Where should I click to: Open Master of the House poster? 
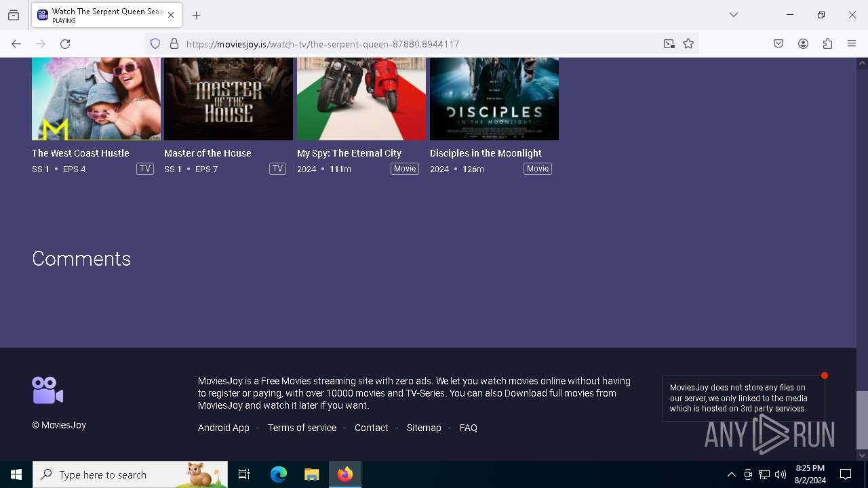[229, 99]
